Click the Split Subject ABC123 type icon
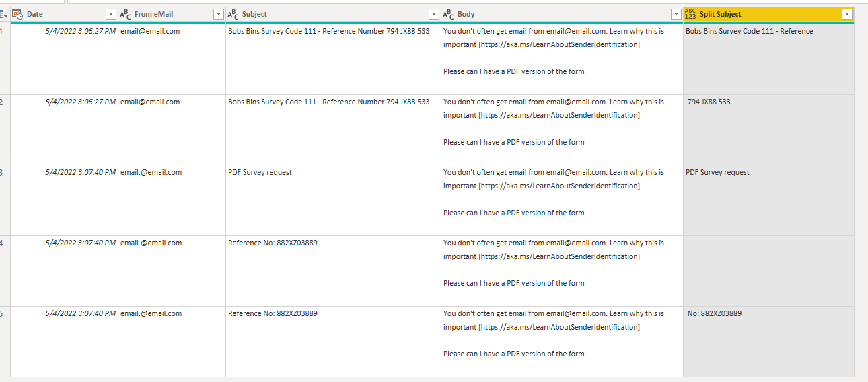Viewport: 868px width, 382px height. 690,14
